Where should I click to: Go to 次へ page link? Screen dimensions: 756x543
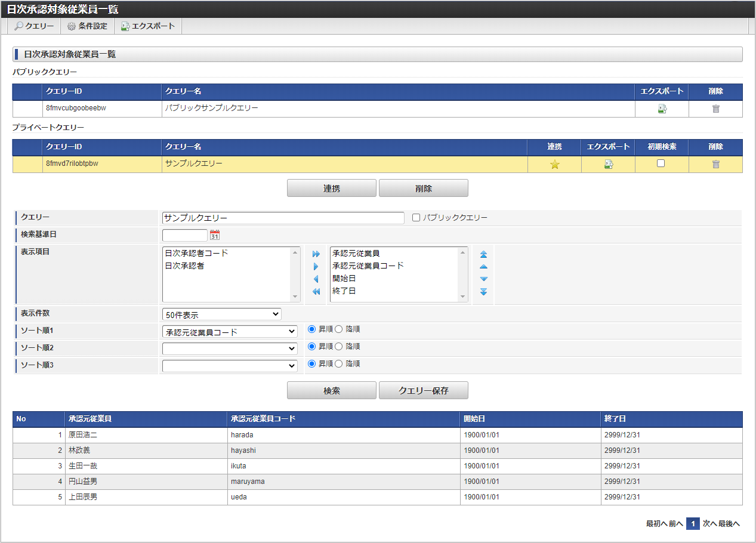pos(709,524)
